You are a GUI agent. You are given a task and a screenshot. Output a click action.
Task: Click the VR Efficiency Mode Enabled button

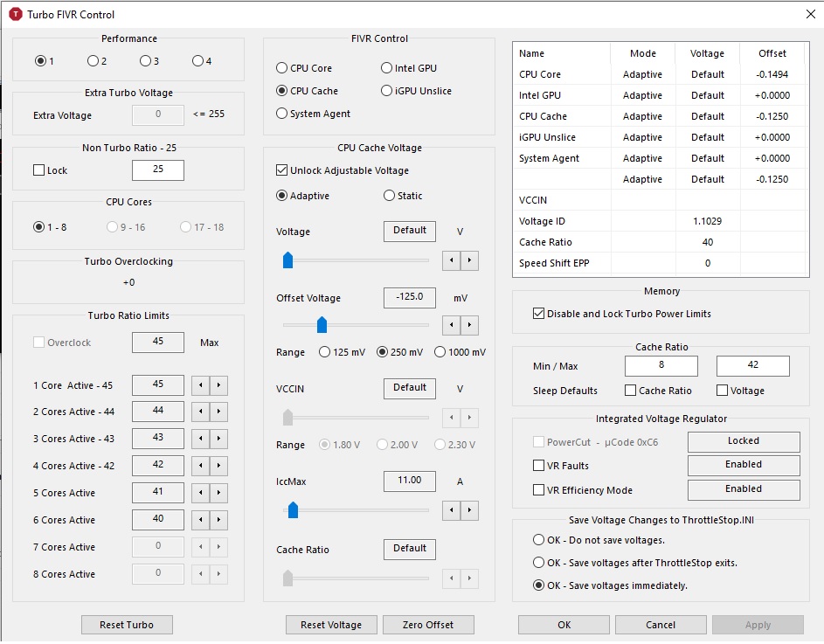pos(744,490)
